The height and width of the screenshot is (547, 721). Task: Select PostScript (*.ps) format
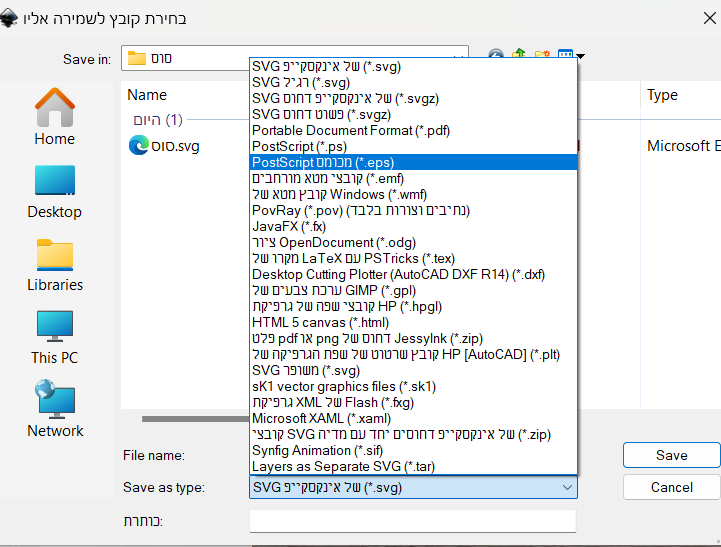coord(413,147)
